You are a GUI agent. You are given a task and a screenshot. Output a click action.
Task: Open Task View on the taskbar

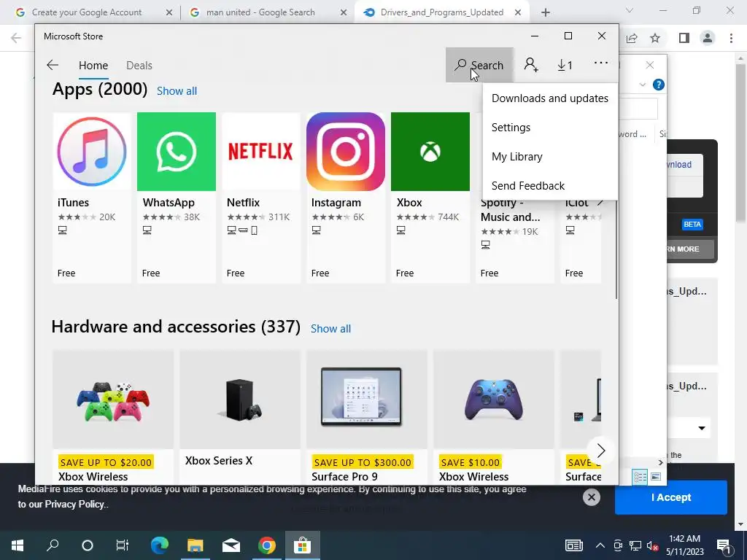[123, 545]
